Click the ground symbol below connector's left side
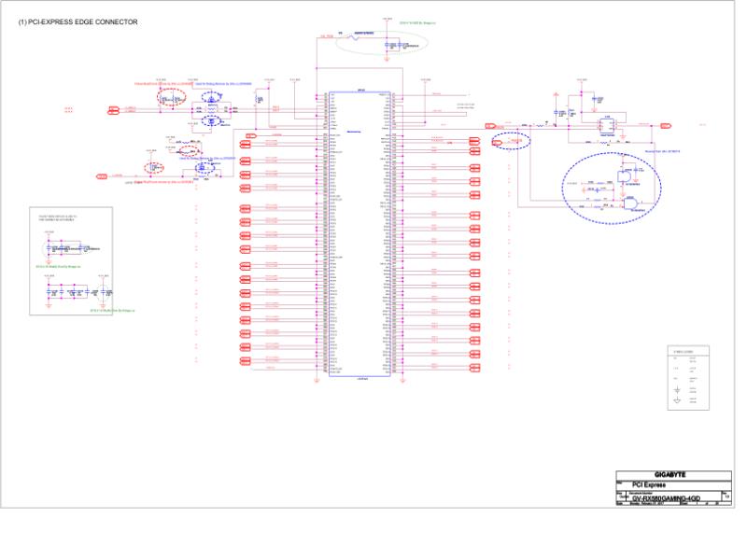This screenshot has height=560, width=747. coord(317,380)
